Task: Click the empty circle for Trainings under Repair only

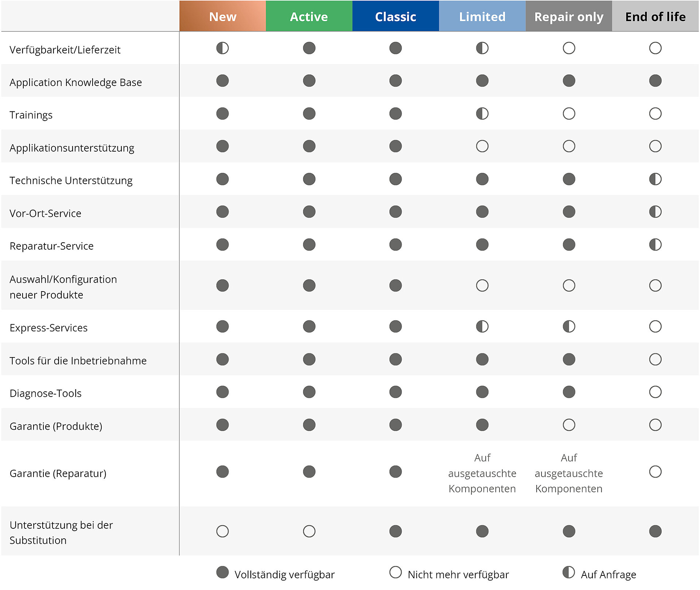Action: [x=569, y=114]
